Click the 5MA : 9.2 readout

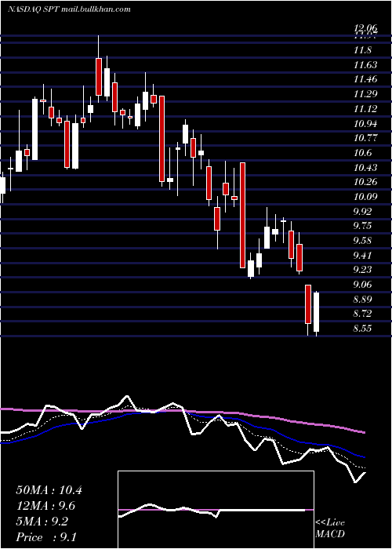click(42, 522)
